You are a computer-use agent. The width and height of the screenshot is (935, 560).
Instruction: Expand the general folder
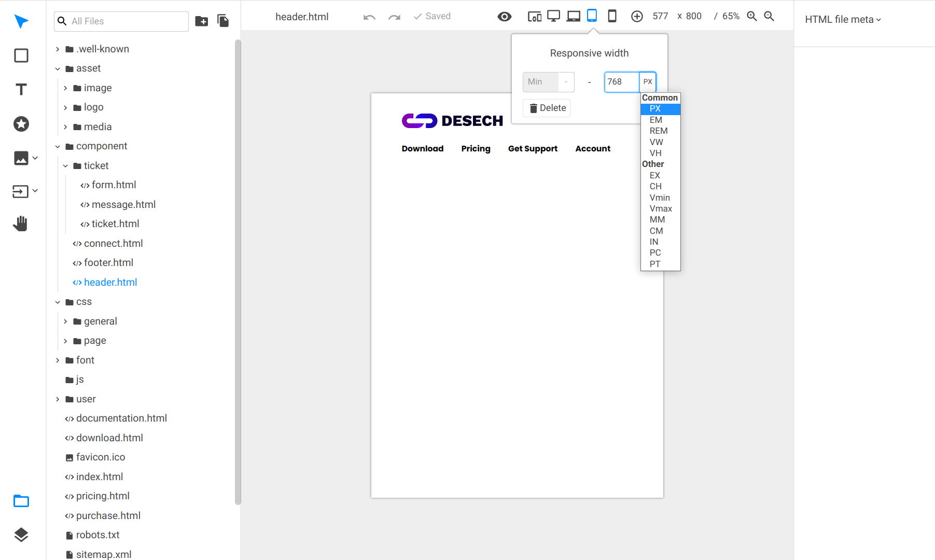coord(65,321)
